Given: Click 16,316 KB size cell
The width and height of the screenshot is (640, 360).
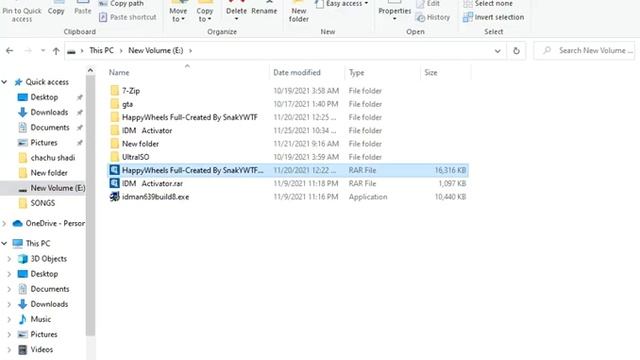Looking at the screenshot, I should (x=450, y=170).
